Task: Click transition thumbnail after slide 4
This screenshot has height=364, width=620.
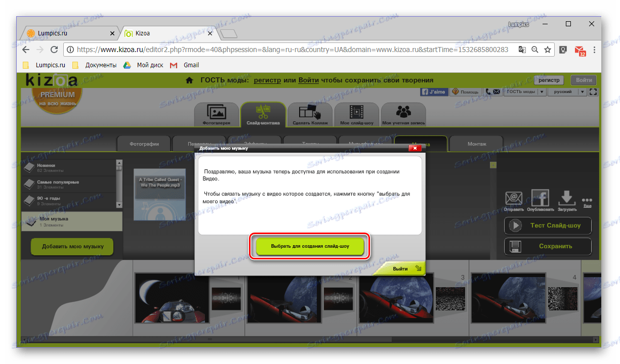Action: 562,298
